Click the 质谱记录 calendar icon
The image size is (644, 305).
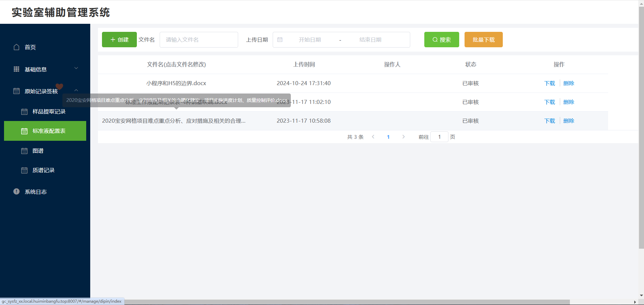[24, 170]
